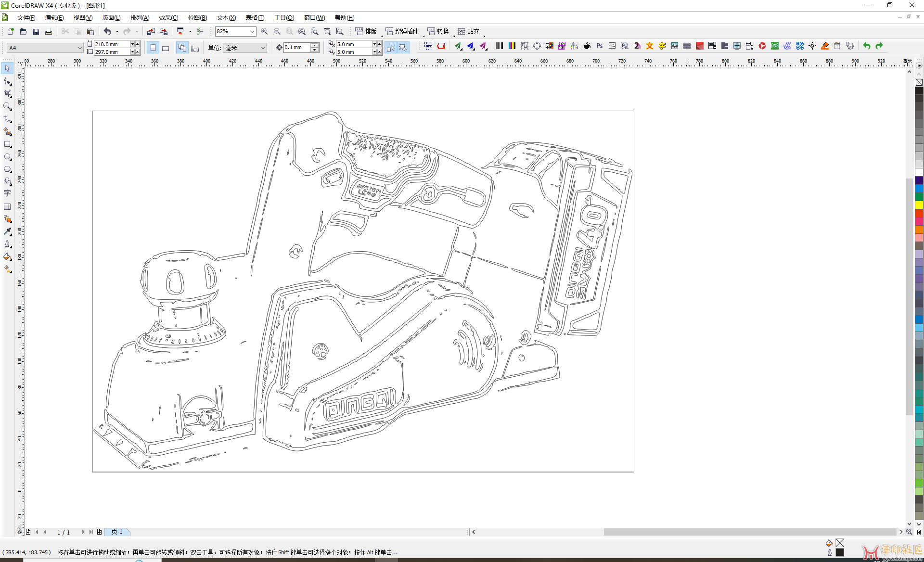924x562 pixels.
Task: Open the 位图(B) menu
Action: point(197,18)
